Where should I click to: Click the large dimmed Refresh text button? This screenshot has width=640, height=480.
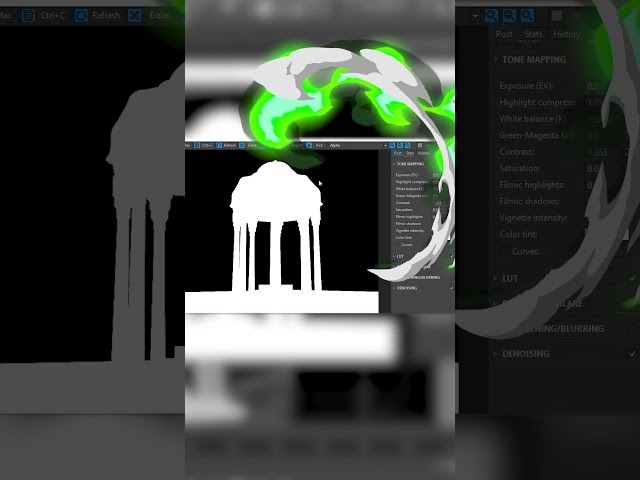(106, 16)
